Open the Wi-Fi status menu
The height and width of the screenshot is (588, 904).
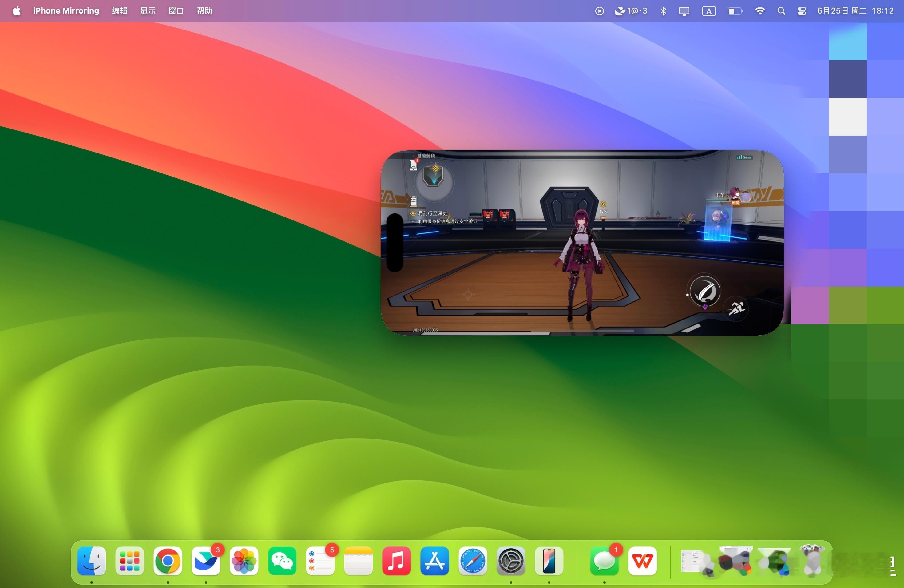click(760, 11)
